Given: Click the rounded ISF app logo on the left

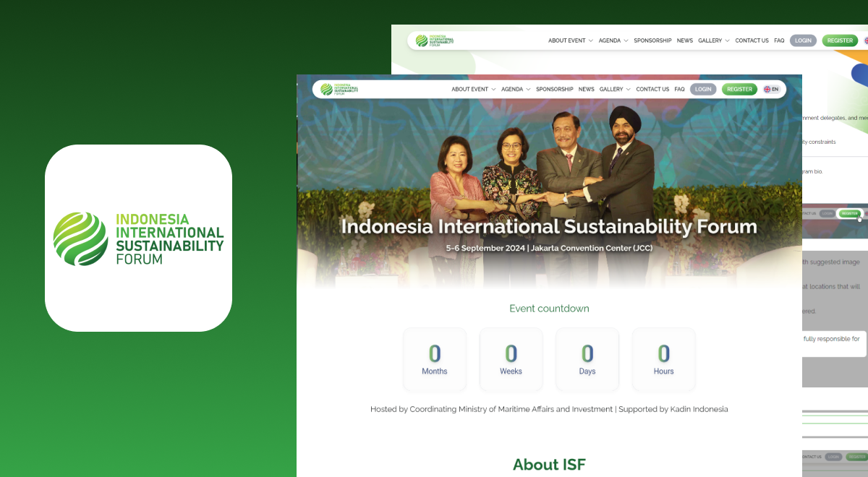Looking at the screenshot, I should [x=138, y=239].
